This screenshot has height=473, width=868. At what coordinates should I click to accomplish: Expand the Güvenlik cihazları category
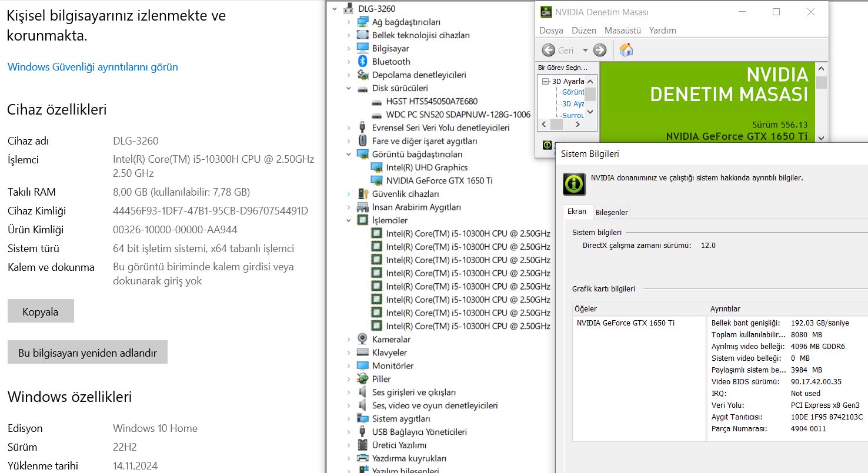click(x=348, y=194)
